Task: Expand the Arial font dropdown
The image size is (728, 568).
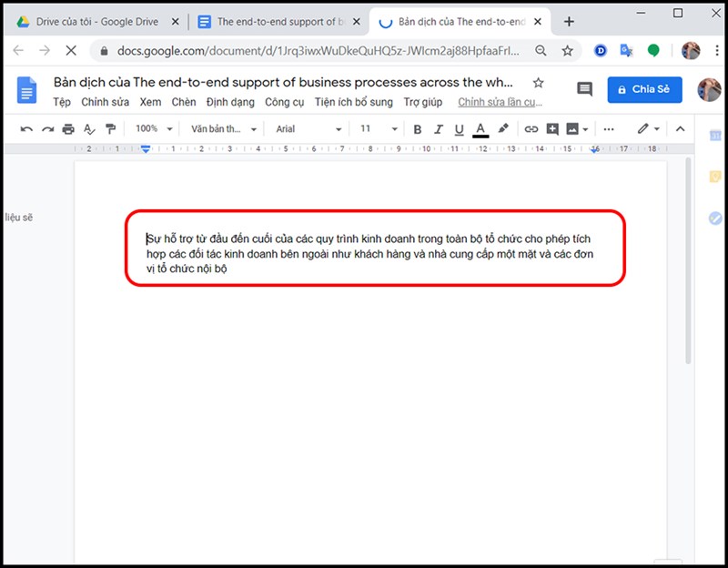Action: pyautogui.click(x=309, y=129)
